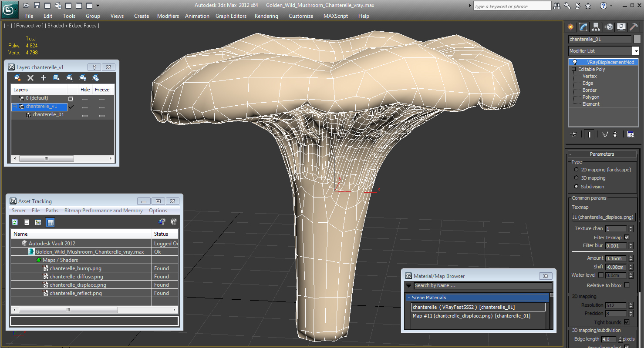Click Texture chan spinner arrows
The height and width of the screenshot is (348, 644).
pyautogui.click(x=630, y=228)
